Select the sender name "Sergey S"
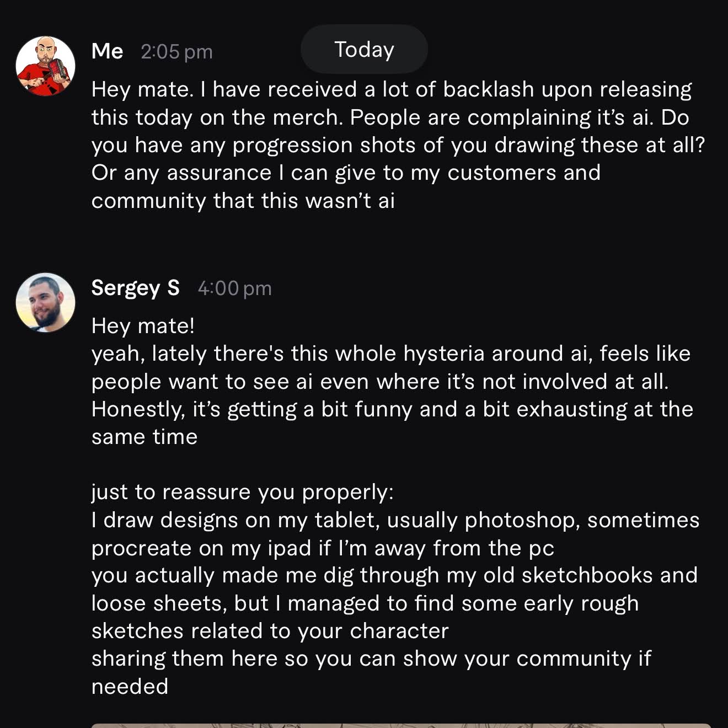The width and height of the screenshot is (728, 728). [136, 288]
